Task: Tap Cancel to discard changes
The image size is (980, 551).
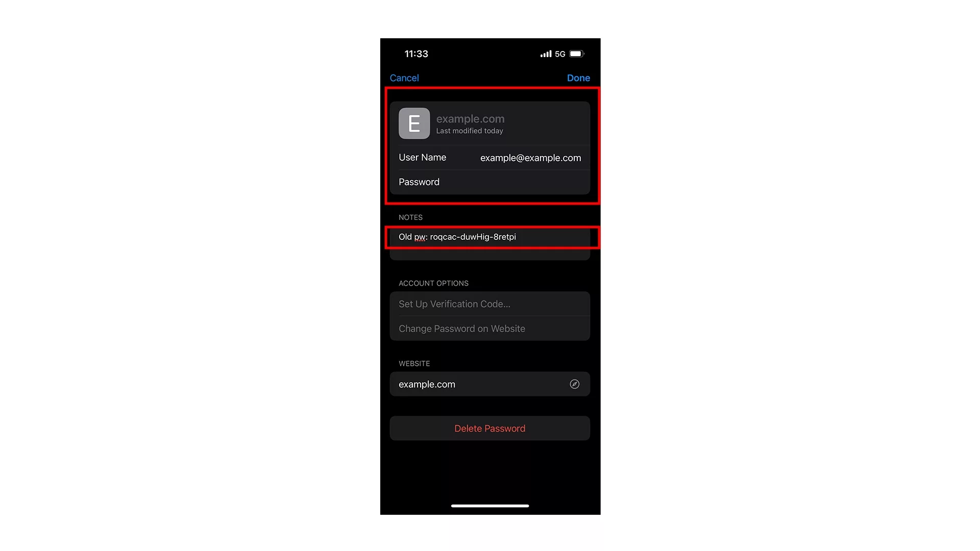Action: (x=404, y=78)
